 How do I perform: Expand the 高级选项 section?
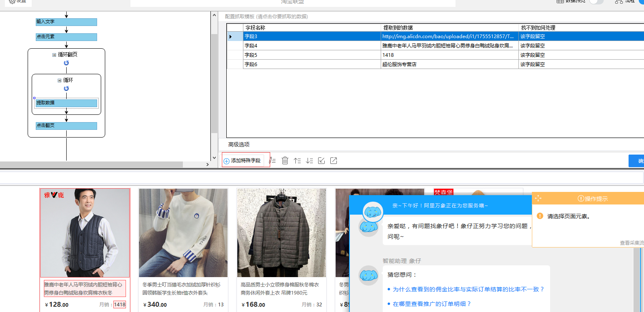pyautogui.click(x=239, y=144)
